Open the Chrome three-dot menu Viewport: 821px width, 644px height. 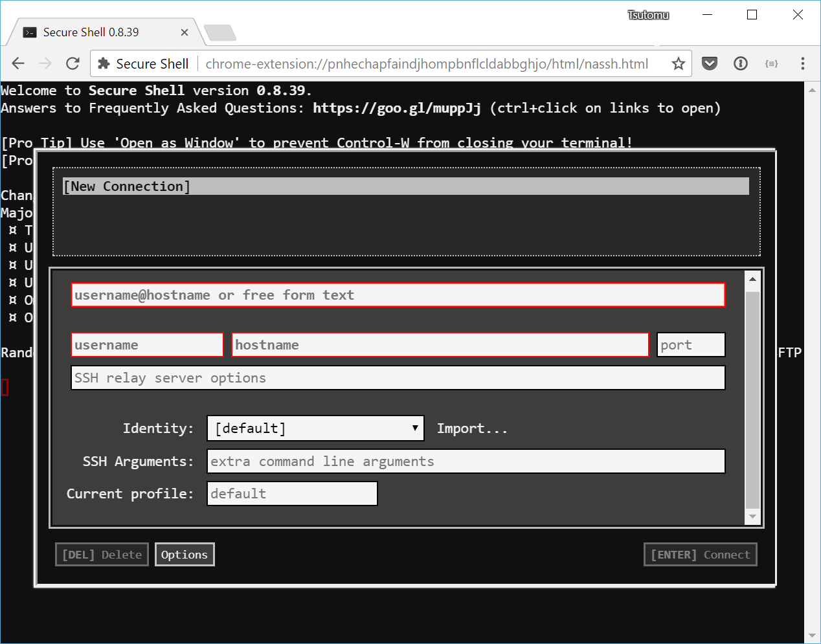coord(802,63)
